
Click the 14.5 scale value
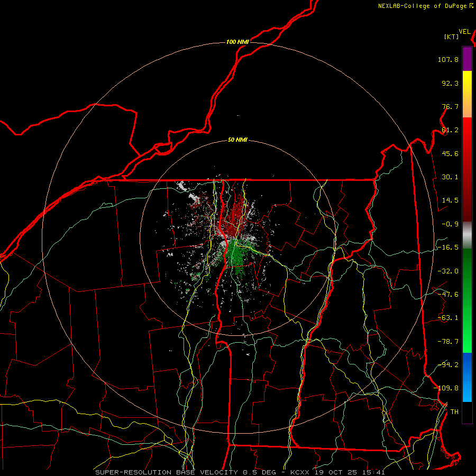coord(450,200)
